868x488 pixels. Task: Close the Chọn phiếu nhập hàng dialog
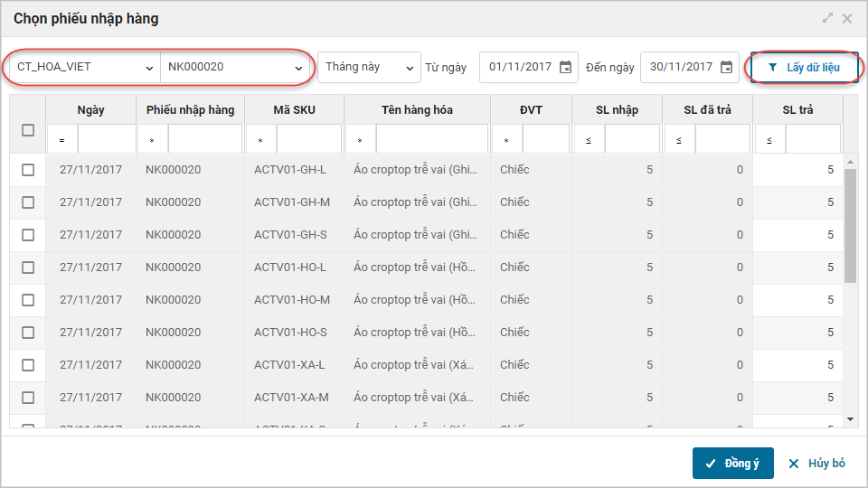847,18
